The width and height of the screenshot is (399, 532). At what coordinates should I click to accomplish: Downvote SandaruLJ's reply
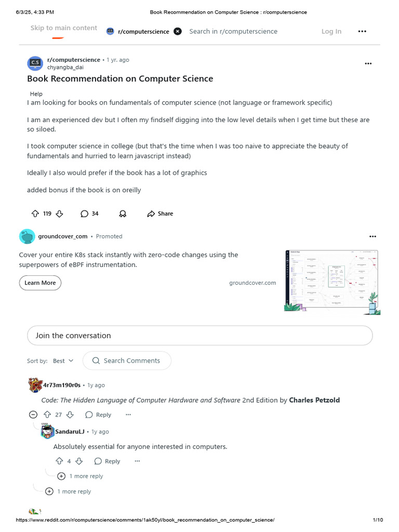(x=79, y=461)
